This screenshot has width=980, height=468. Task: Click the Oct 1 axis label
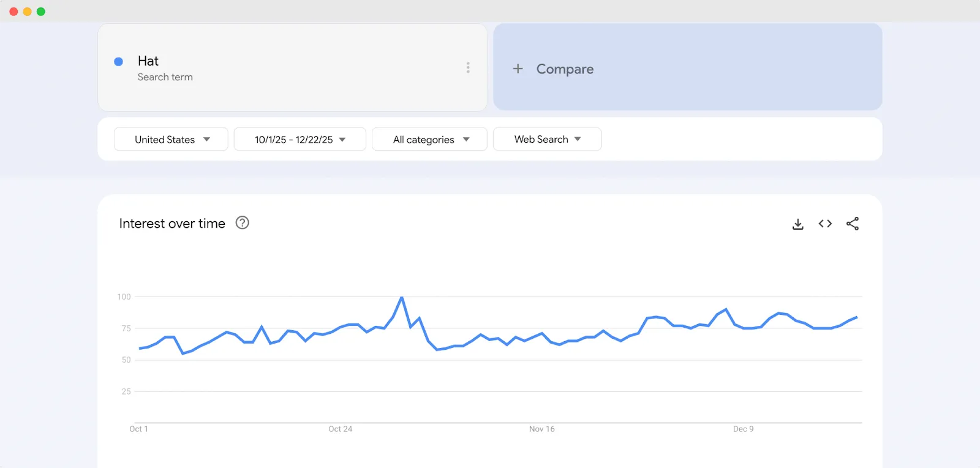[x=138, y=429]
